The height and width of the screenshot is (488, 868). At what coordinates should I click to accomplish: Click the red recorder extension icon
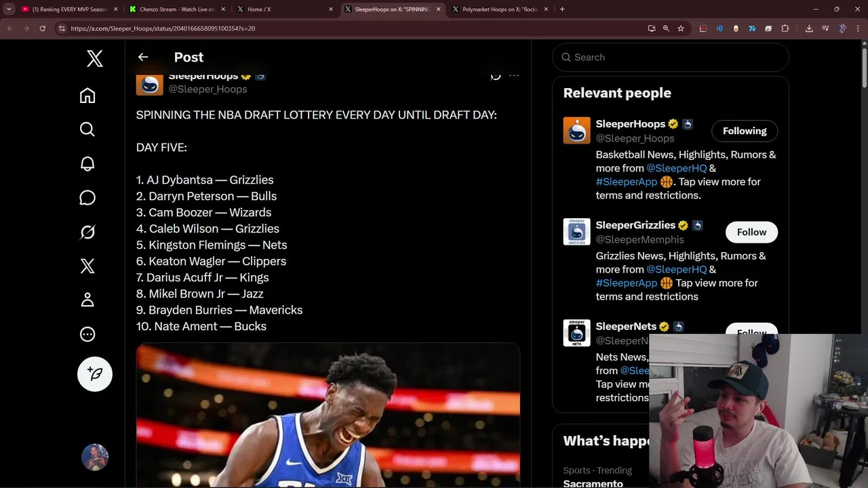point(703,28)
